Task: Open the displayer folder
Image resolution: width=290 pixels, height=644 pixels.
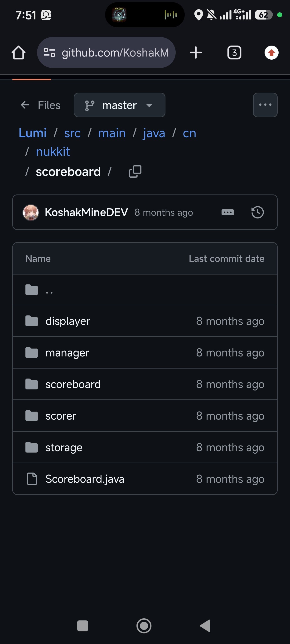Action: tap(68, 321)
